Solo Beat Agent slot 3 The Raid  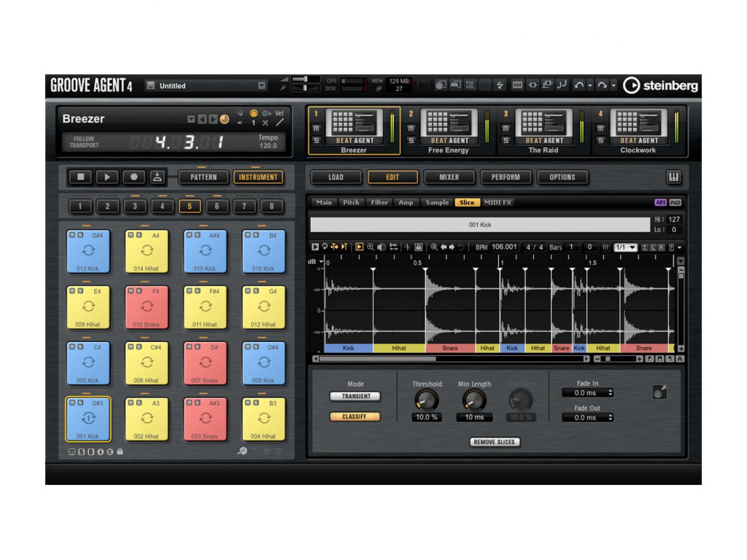[505, 140]
